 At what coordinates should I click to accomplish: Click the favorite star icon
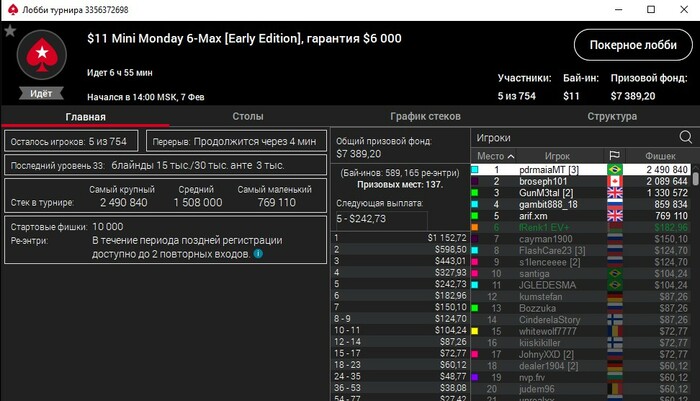click(10, 30)
